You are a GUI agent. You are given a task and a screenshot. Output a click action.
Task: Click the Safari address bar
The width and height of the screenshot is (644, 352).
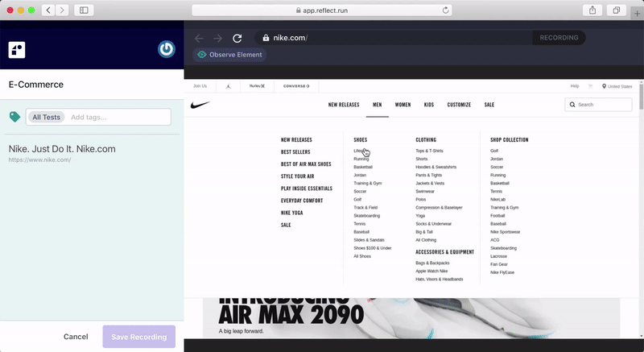pyautogui.click(x=322, y=10)
